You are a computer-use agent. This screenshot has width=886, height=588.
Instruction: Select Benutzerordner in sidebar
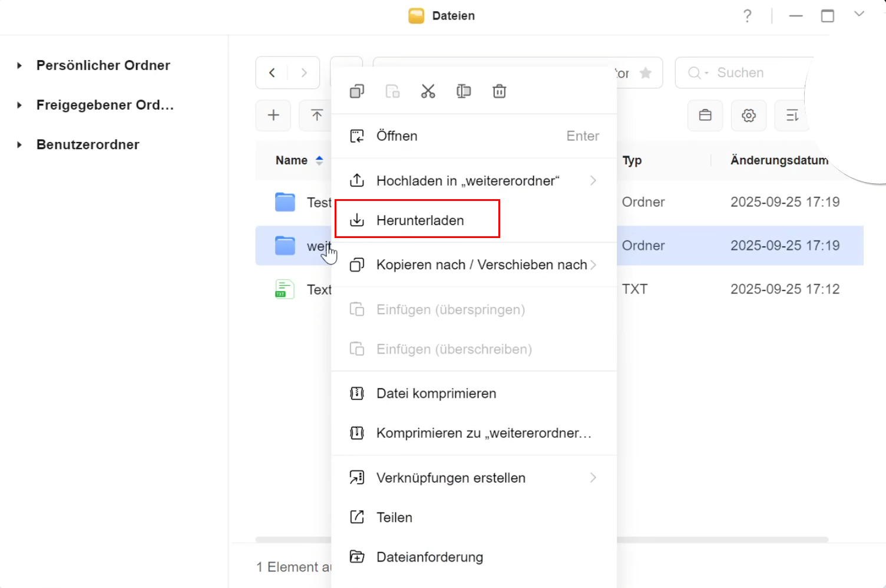tap(88, 144)
